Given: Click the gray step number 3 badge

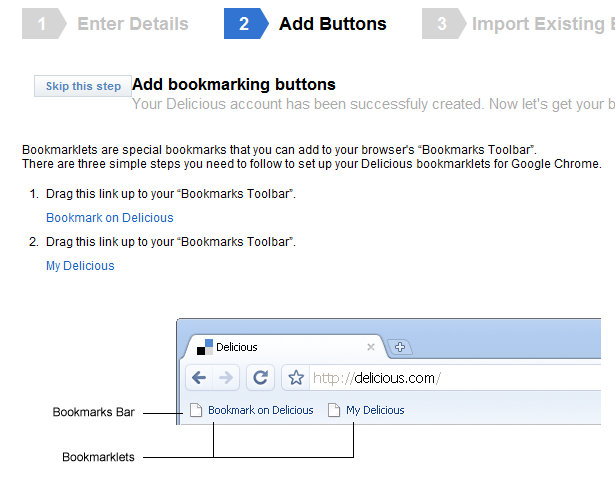Looking at the screenshot, I should (444, 24).
